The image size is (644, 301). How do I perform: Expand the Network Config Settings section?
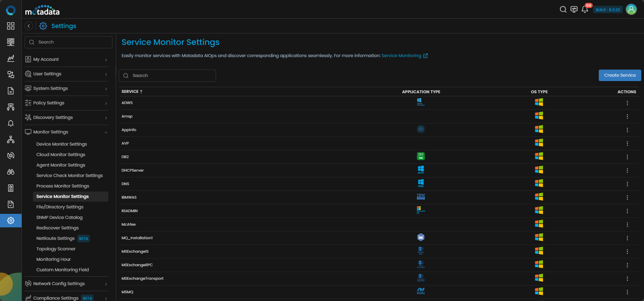tap(66, 284)
